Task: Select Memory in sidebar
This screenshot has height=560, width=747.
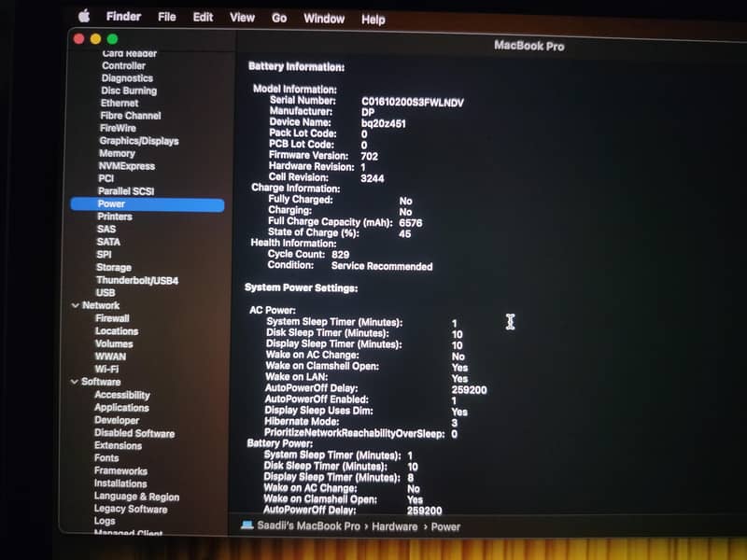Action: pyautogui.click(x=117, y=153)
